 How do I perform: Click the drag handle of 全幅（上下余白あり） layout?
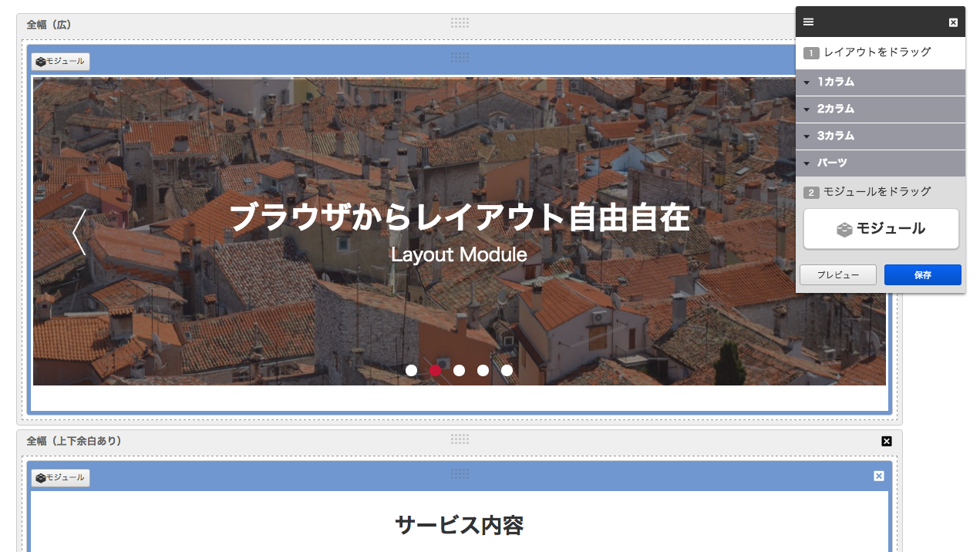click(460, 439)
